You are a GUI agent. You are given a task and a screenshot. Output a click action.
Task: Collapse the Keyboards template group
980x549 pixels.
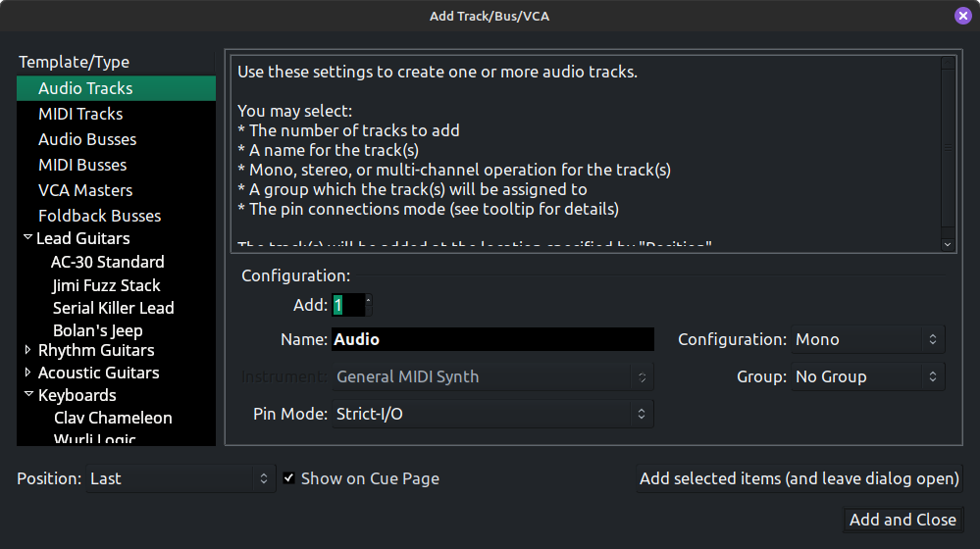coord(27,395)
